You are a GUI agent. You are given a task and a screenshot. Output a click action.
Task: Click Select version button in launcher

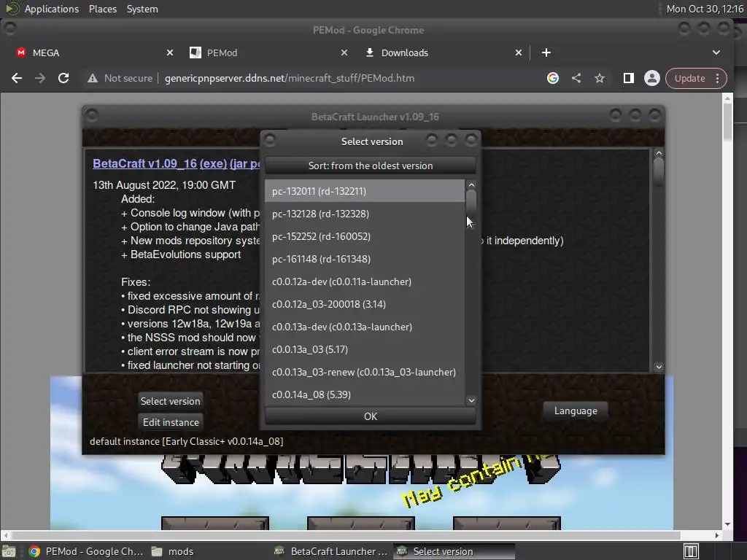pos(170,401)
